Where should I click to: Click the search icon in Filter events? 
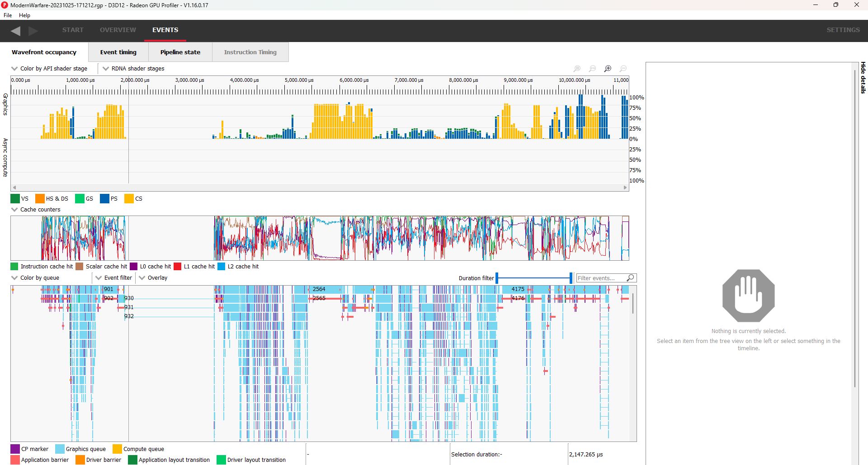click(x=631, y=278)
